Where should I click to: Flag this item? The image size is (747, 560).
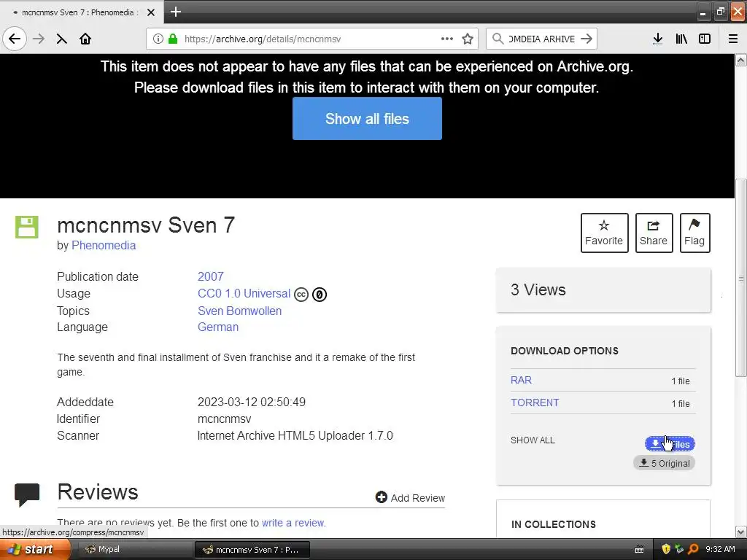pos(694,233)
